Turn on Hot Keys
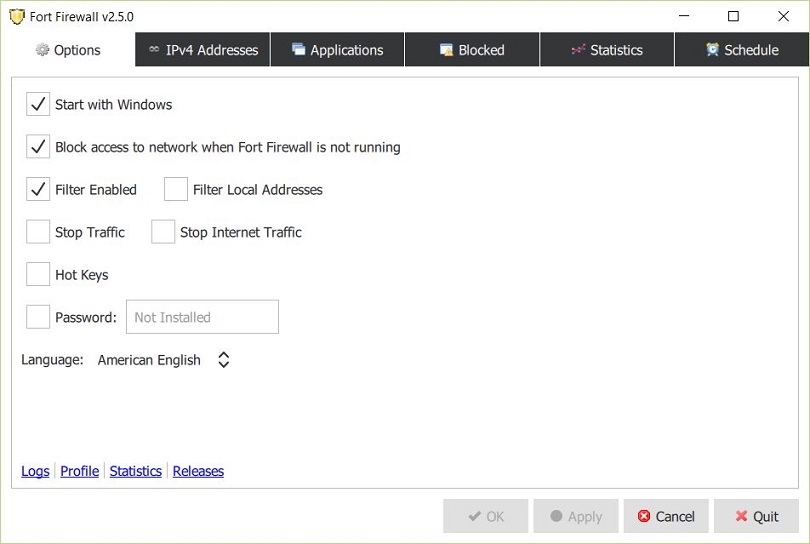Screen dimensions: 810x544 pos(38,274)
